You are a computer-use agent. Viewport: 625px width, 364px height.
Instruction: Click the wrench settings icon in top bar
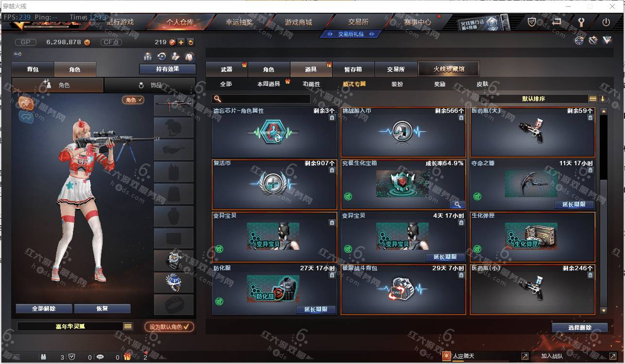point(581,22)
